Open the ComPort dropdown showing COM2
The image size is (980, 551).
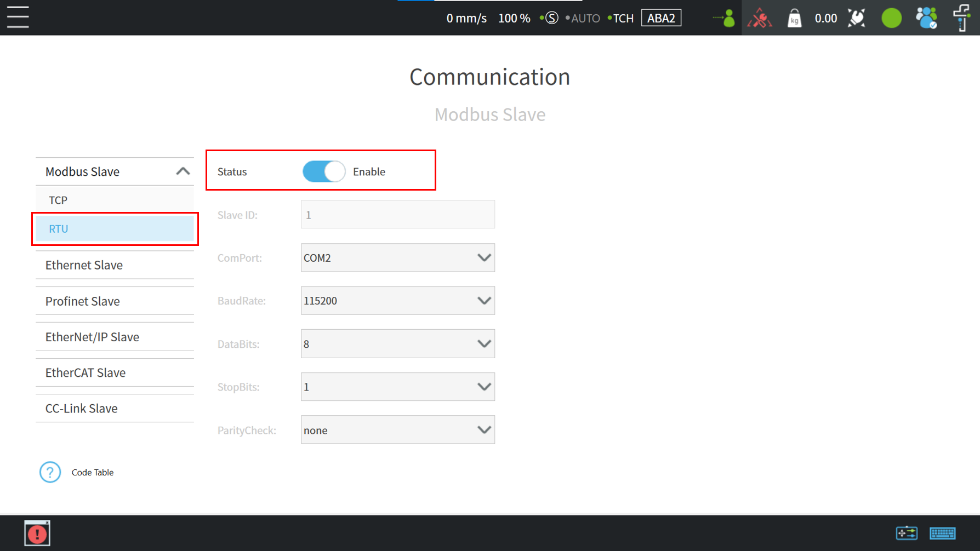coord(397,258)
